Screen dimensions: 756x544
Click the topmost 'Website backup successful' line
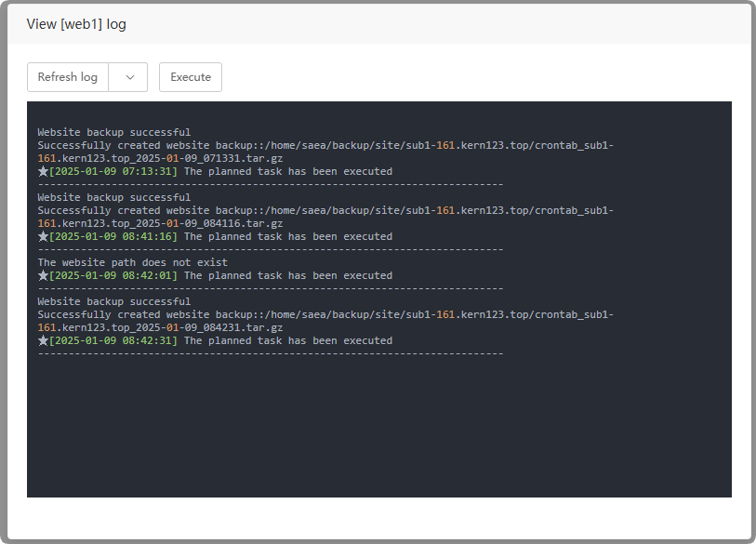pos(113,132)
